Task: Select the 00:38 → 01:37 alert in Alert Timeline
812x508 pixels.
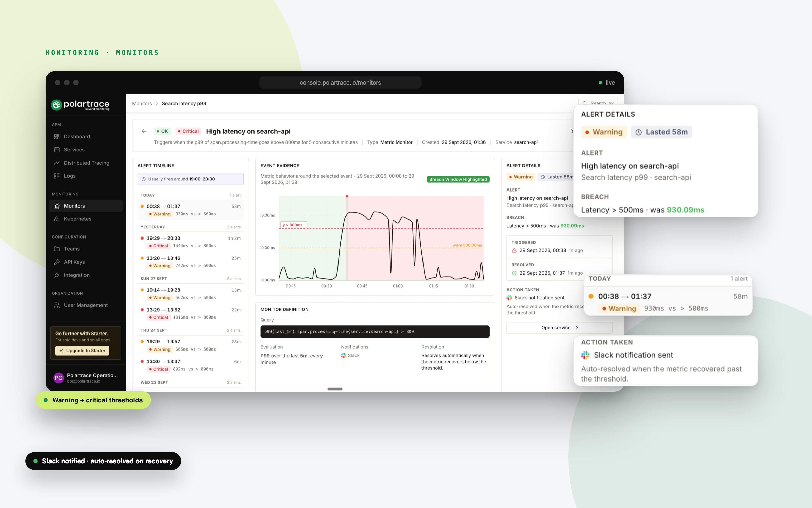Action: pyautogui.click(x=191, y=210)
